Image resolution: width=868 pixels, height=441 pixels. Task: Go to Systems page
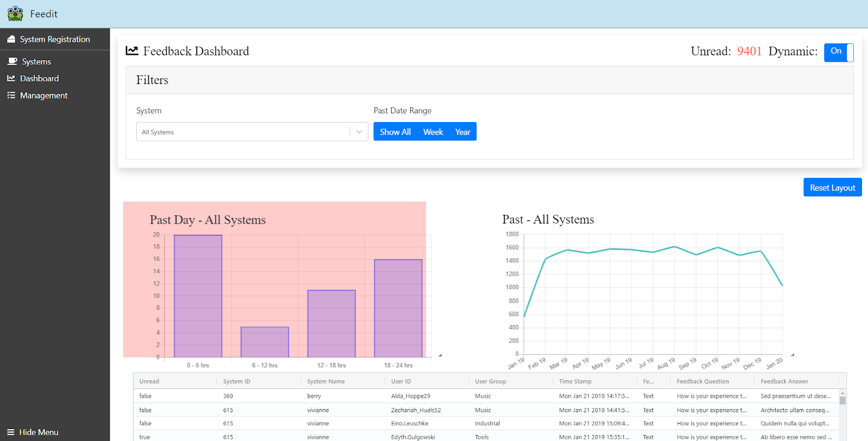[x=36, y=61]
